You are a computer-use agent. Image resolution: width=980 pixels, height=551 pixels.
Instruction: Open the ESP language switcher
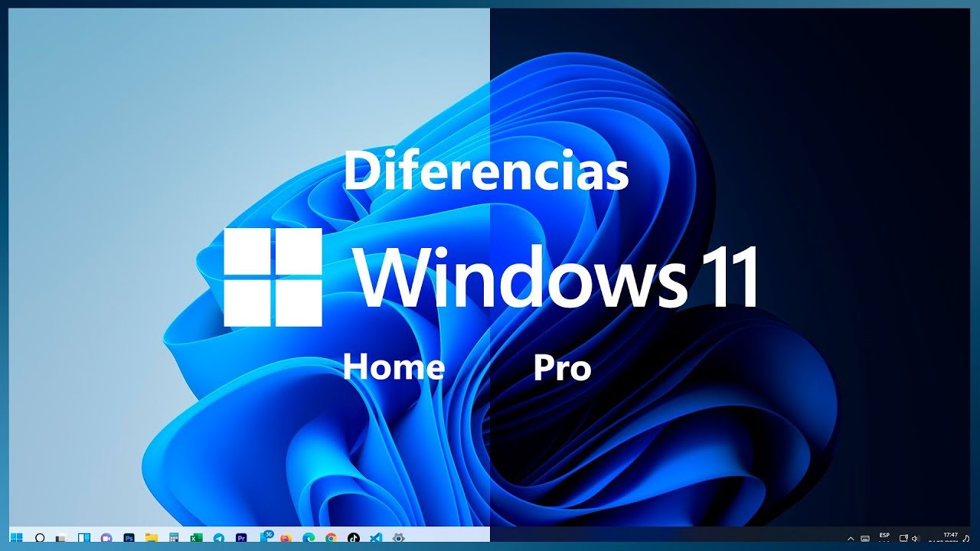[x=884, y=538]
